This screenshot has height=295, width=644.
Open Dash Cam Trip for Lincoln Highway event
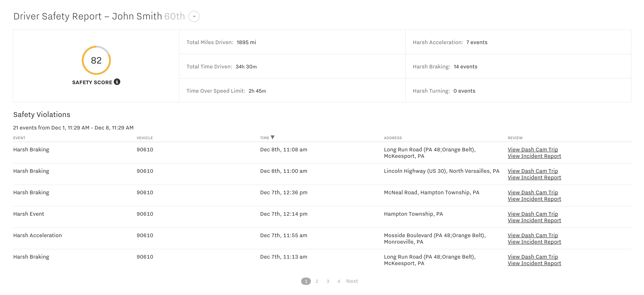[x=532, y=171]
